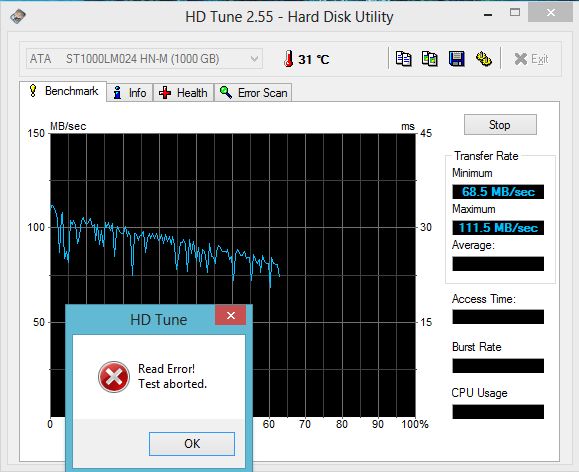Click the Transfer Rate group label

[x=486, y=156]
